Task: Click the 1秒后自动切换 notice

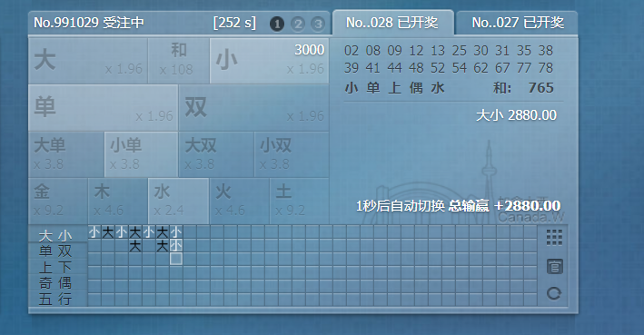Action: pyautogui.click(x=400, y=206)
